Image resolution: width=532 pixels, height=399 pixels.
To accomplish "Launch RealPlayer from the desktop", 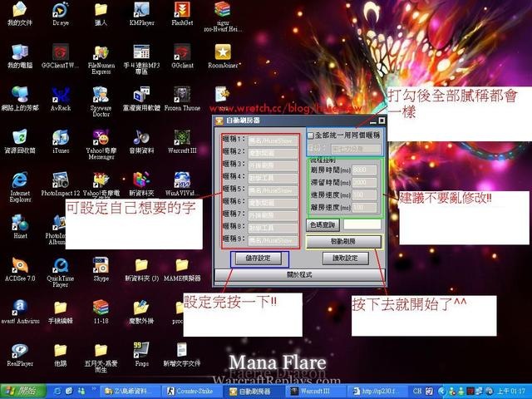I will click(20, 355).
